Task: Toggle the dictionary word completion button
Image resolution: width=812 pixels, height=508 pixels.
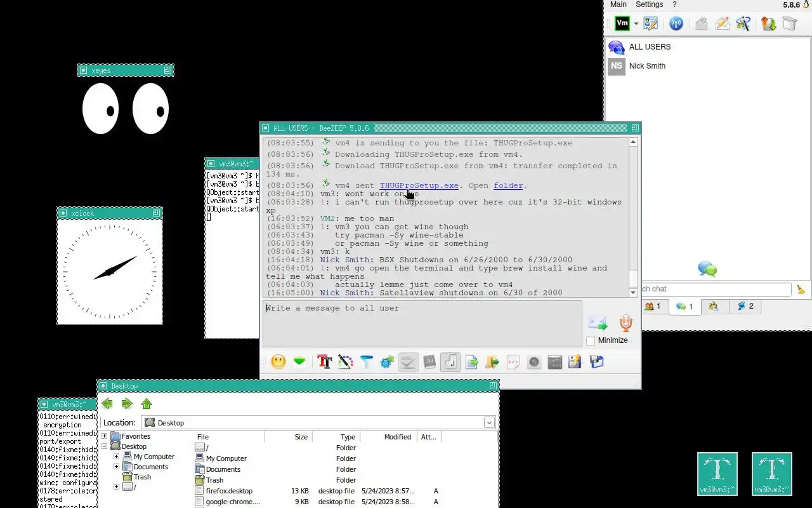Action: pos(429,362)
